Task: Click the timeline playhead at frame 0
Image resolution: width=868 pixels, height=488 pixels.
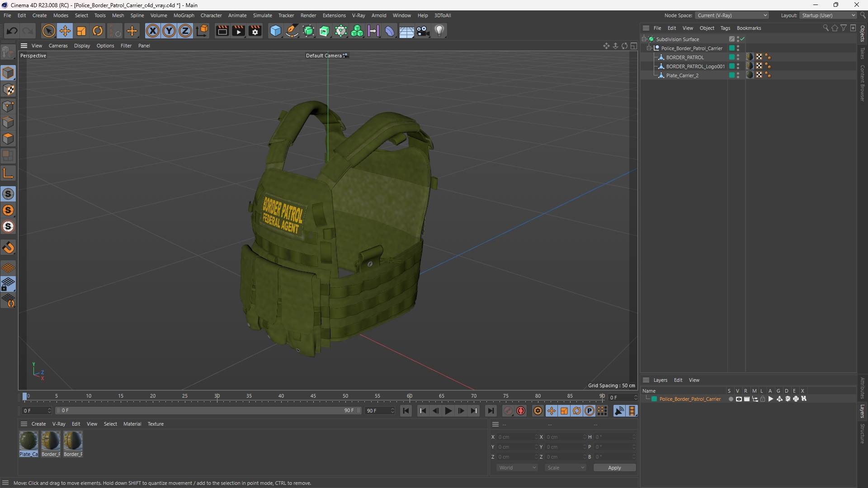Action: coord(25,397)
